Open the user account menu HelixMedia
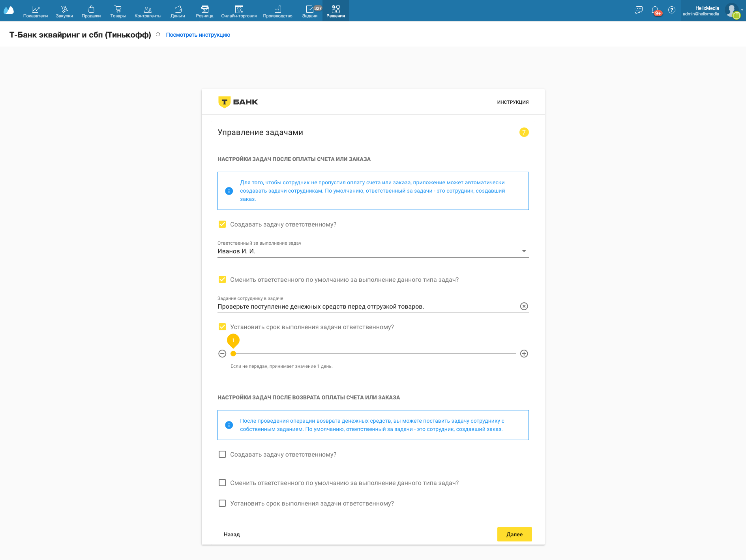 [707, 11]
